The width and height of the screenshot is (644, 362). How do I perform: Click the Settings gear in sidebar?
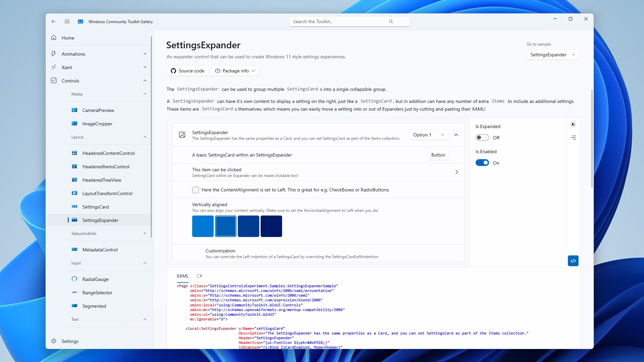coord(54,341)
